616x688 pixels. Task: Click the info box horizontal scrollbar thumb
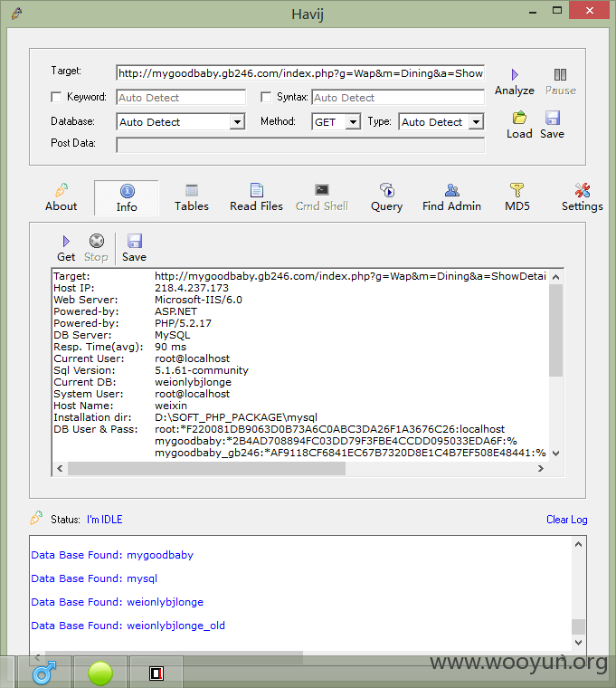pyautogui.click(x=206, y=469)
